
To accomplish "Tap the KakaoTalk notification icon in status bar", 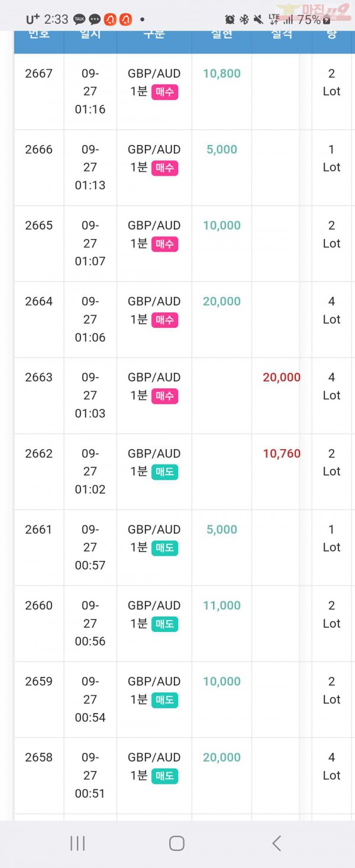I will [79, 20].
